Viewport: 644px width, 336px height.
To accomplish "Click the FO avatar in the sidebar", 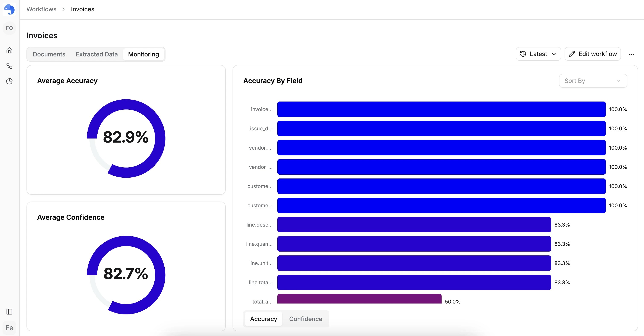I will 9,28.
